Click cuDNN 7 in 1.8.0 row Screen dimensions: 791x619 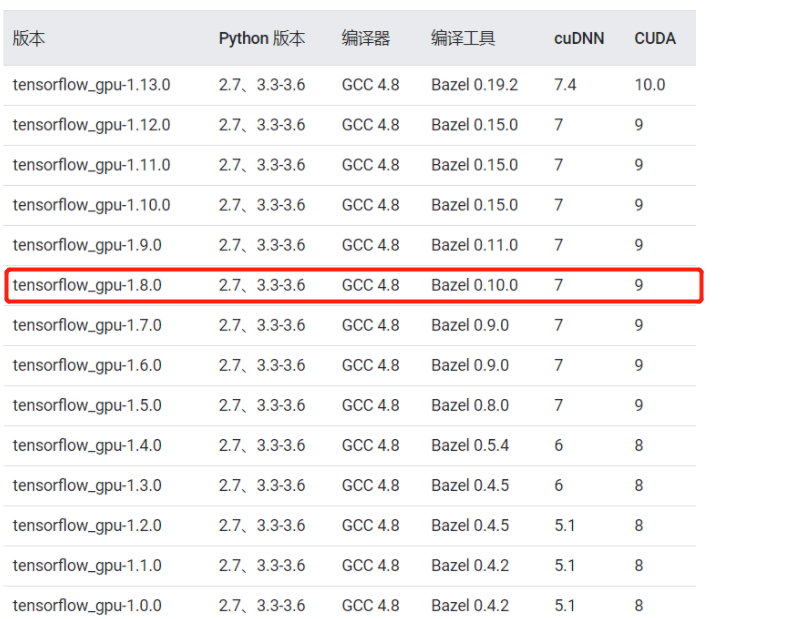click(x=558, y=285)
